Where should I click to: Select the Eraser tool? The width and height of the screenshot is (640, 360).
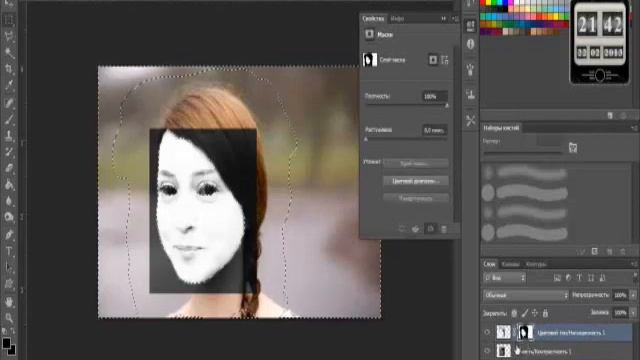(9, 168)
